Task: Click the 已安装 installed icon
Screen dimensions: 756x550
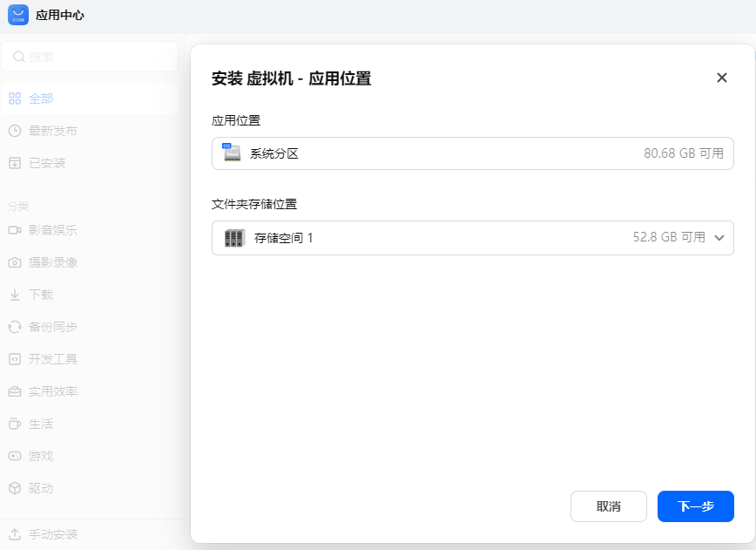Action: pos(15,163)
